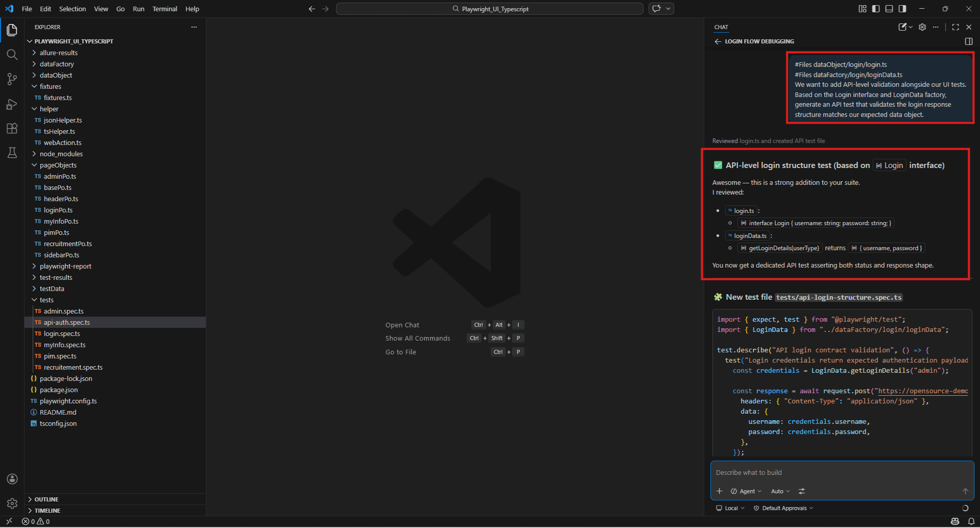Toggle the bottom panel layout button
This screenshot has height=528, width=980.
point(889,9)
